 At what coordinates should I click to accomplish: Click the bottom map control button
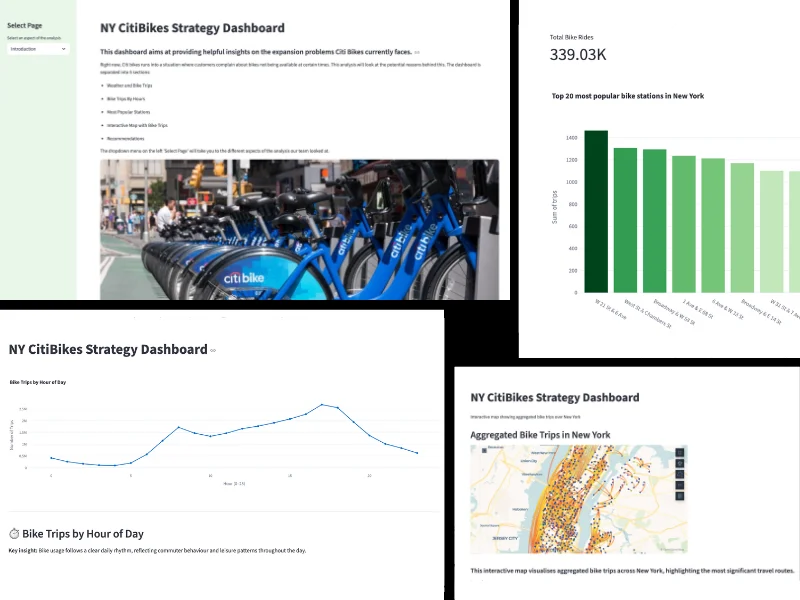680,496
